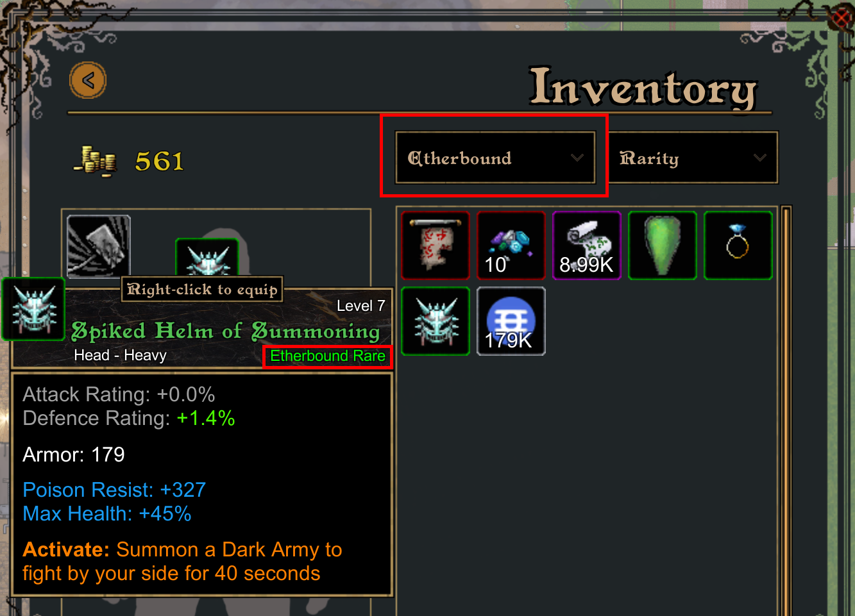Select the spiked helm in inventory grid

click(436, 321)
